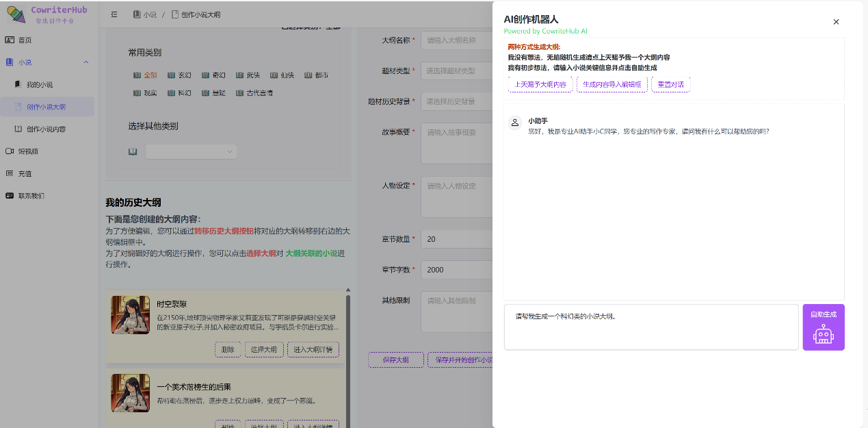The image size is (868, 428).
Task: Focus the 人物设定 text area
Action: click(x=456, y=197)
